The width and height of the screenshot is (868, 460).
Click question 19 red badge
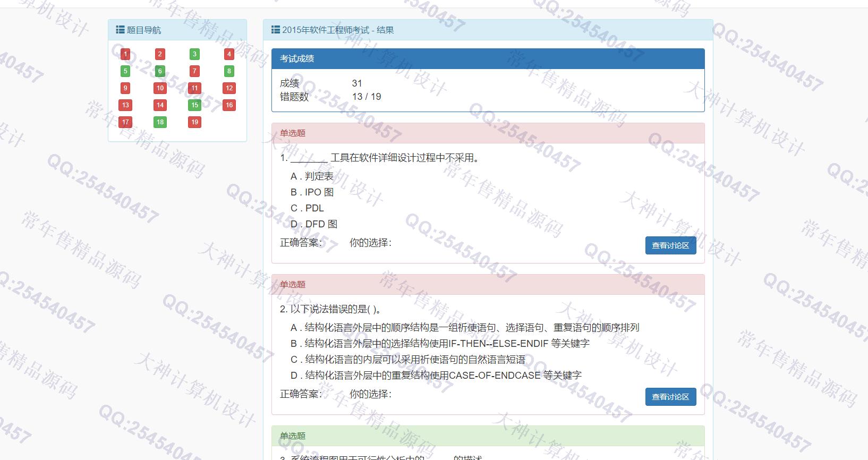coord(194,122)
